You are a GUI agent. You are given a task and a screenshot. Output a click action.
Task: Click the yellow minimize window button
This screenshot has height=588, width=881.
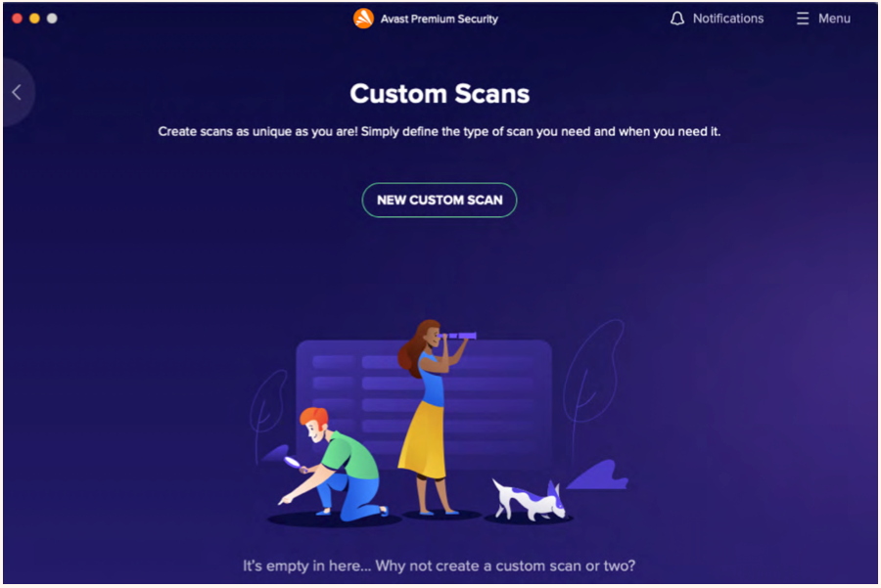tap(34, 18)
